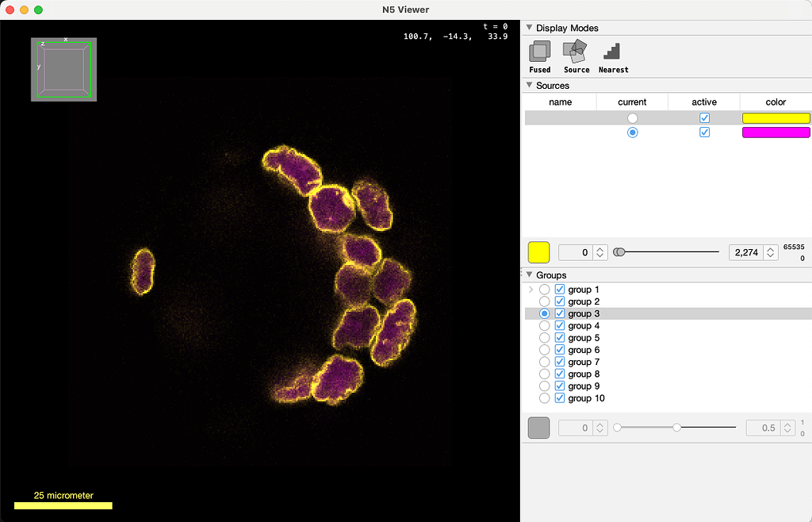The height and width of the screenshot is (522, 812).
Task: Click the navigation cube overview thumbnail
Action: 63,69
